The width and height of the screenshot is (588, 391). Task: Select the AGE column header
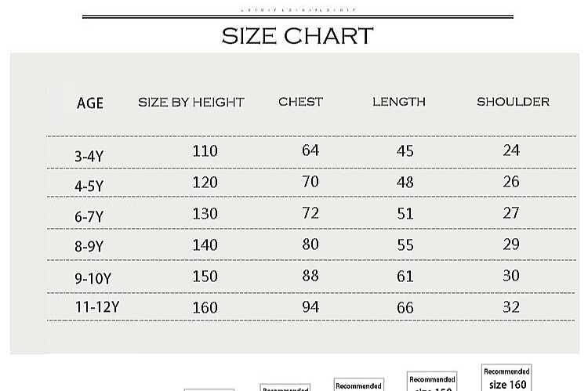90,103
